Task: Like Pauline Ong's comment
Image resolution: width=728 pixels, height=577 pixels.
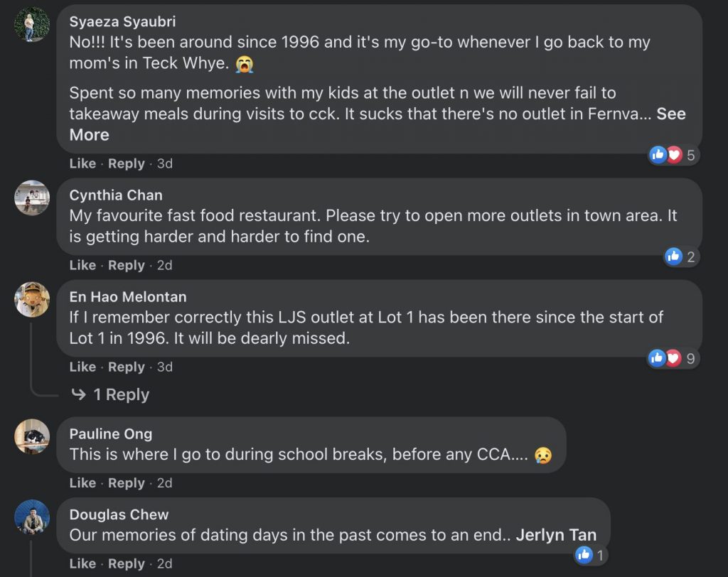Action: click(x=82, y=483)
